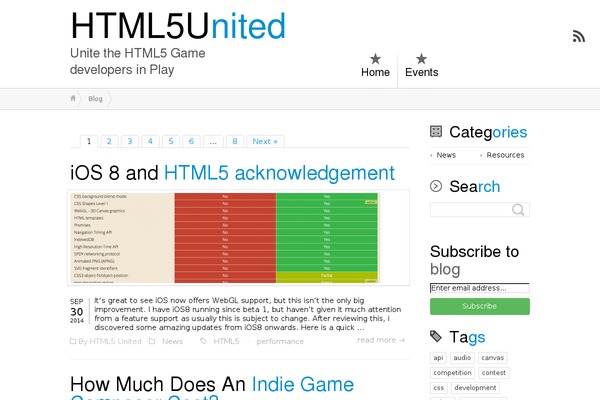Select the canvas tag
This screenshot has height=400, width=600.
click(492, 358)
